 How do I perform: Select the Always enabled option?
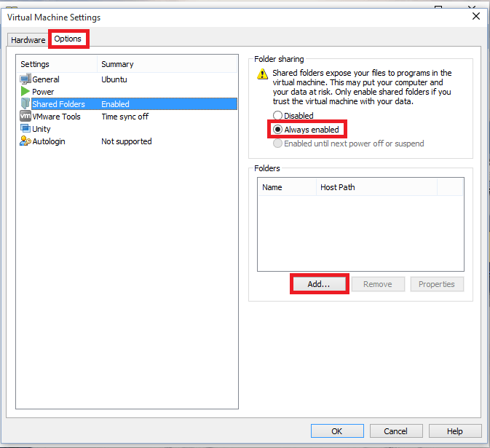(x=277, y=130)
